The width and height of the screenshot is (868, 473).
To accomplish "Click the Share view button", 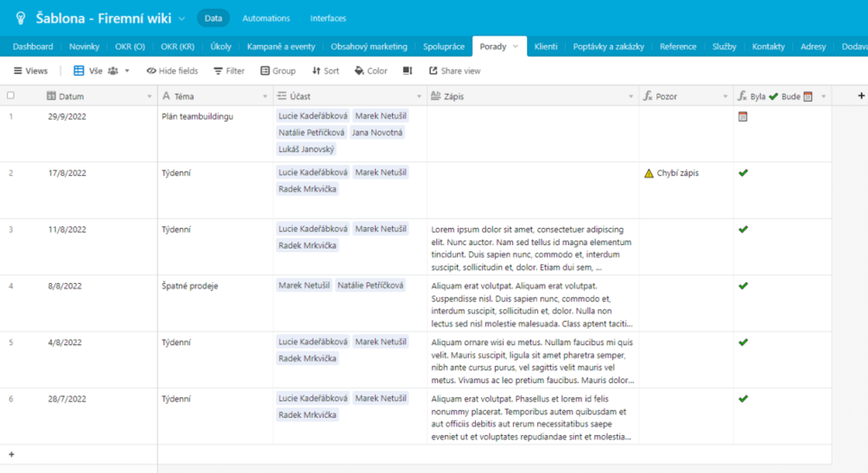I will [454, 71].
